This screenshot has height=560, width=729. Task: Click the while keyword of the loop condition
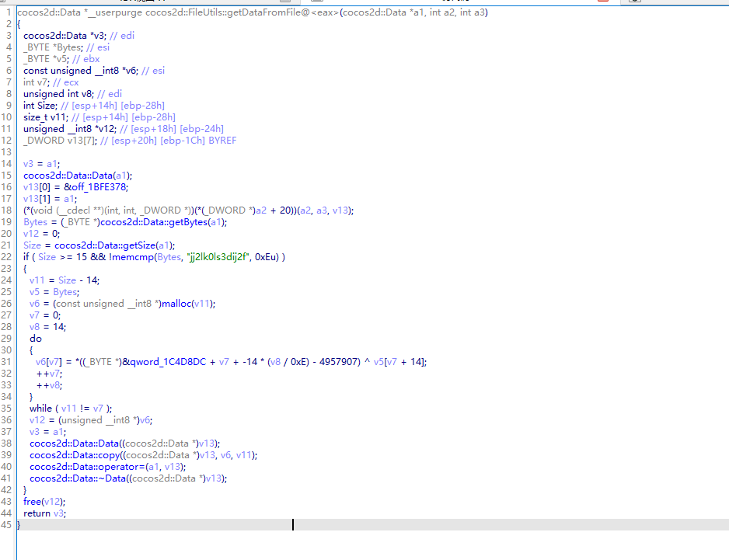pos(41,408)
